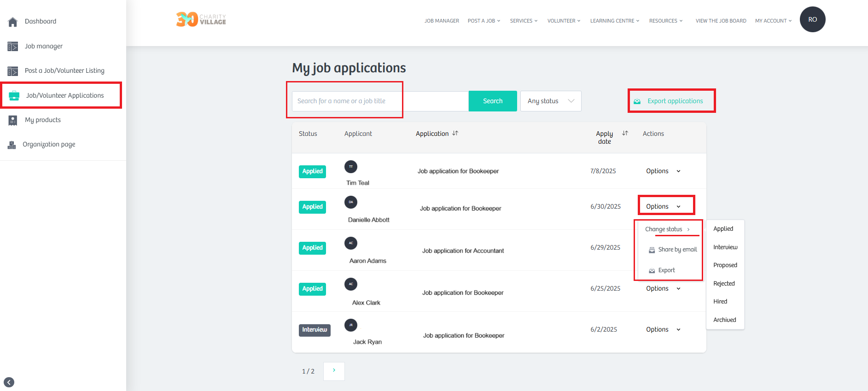Screen dimensions: 868x391
Task: Click the My products receipt icon
Action: 13,120
